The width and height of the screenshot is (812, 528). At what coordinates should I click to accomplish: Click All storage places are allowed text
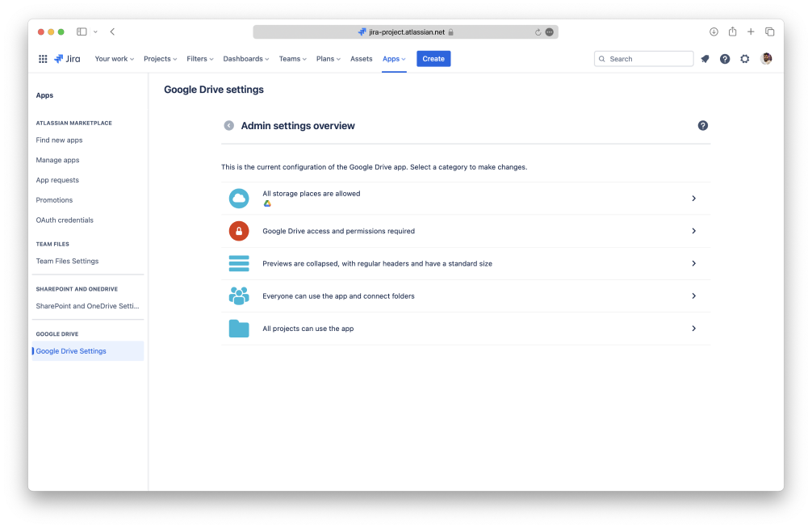coord(312,194)
